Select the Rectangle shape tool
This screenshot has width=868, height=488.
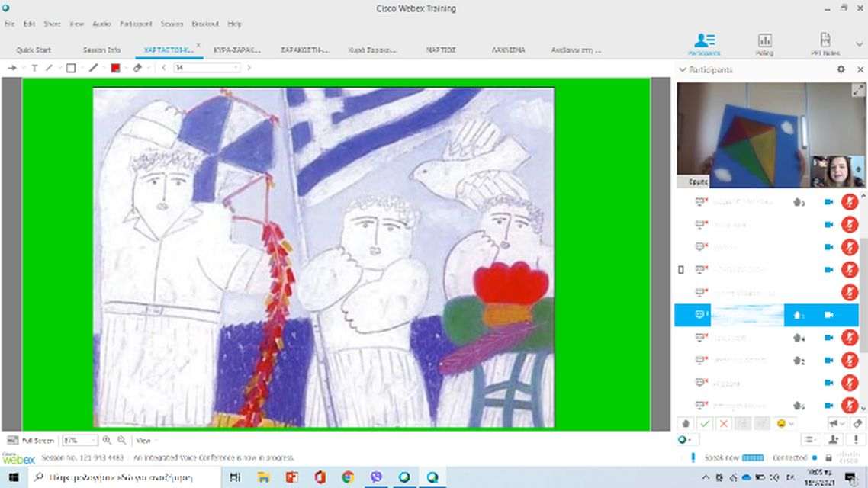pyautogui.click(x=71, y=68)
